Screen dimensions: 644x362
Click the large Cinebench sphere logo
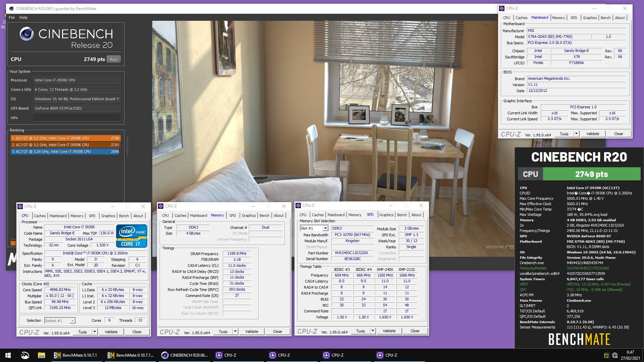click(26, 34)
